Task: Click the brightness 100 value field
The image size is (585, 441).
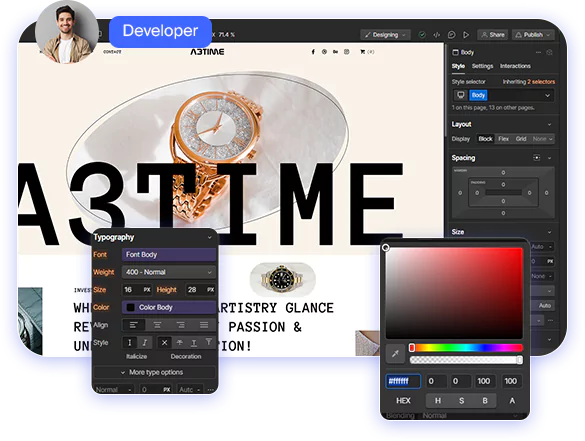Action: (484, 381)
